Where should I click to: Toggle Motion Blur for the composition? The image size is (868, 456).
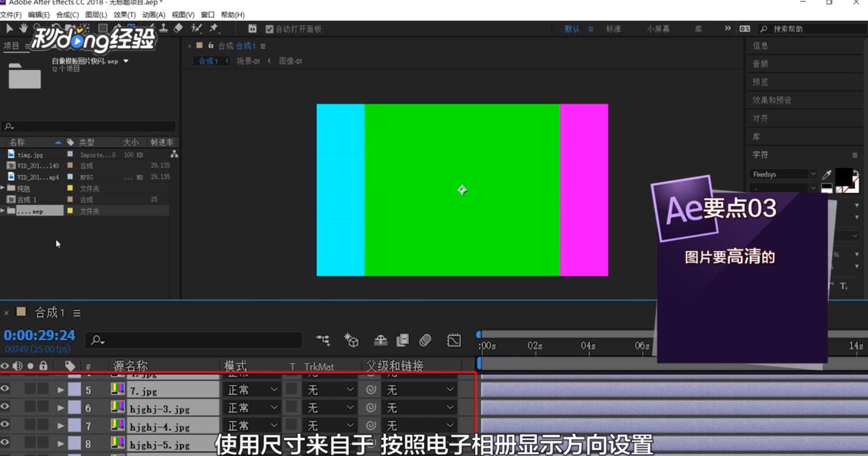(426, 340)
